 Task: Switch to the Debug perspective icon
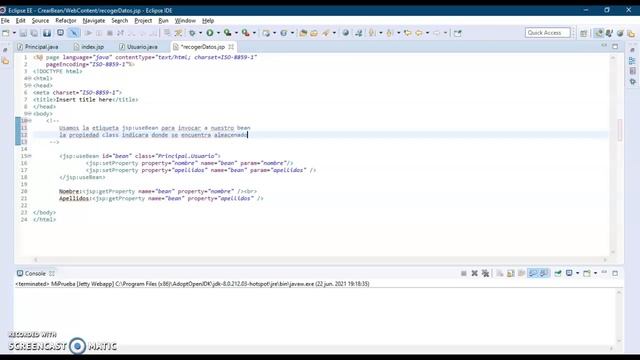(x=609, y=33)
